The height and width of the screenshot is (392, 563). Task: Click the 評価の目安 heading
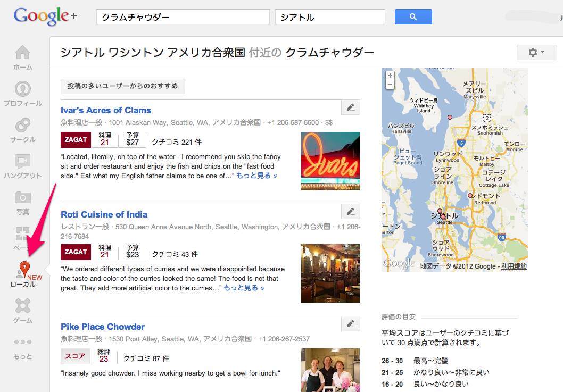399,317
